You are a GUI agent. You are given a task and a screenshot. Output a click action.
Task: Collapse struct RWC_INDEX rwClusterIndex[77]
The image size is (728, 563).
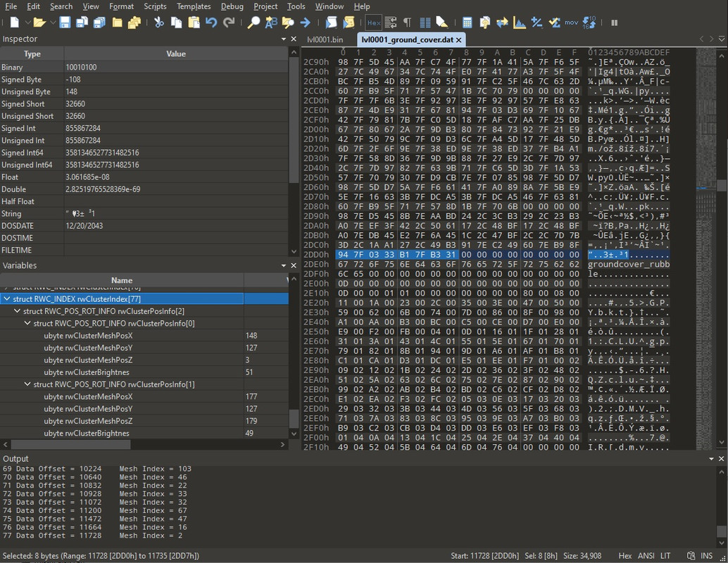coord(7,299)
